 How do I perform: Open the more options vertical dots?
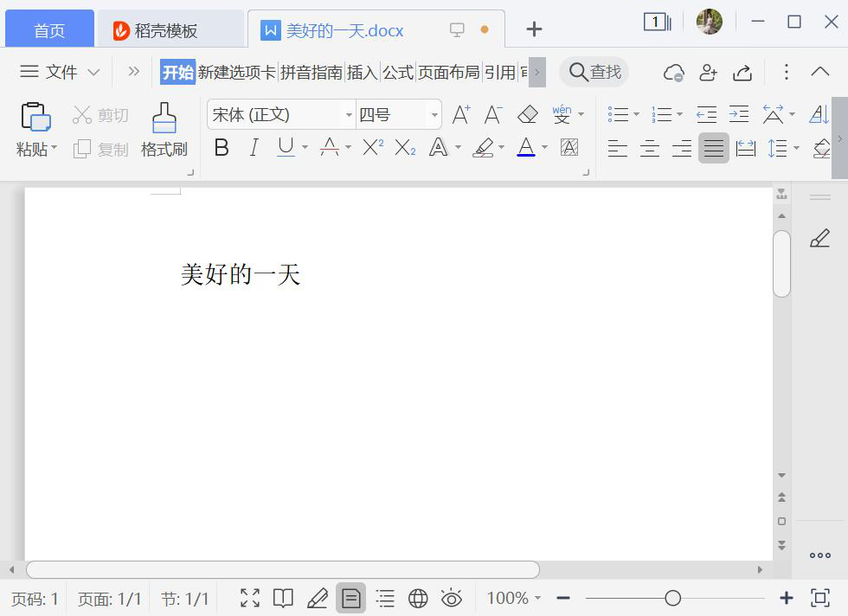pyautogui.click(x=787, y=72)
